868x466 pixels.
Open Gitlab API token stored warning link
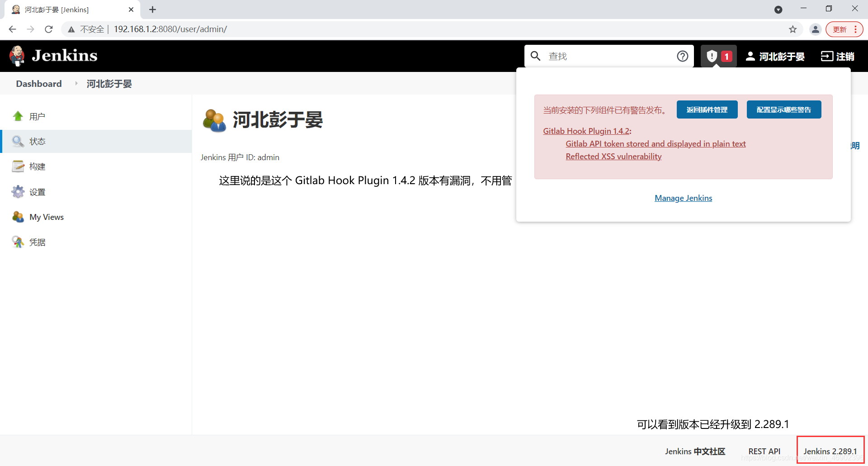[656, 143]
